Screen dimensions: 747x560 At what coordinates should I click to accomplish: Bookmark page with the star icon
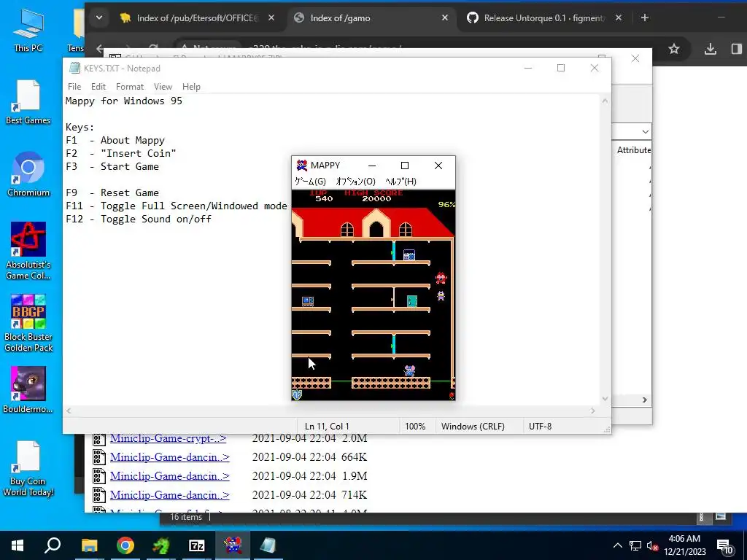tap(673, 49)
